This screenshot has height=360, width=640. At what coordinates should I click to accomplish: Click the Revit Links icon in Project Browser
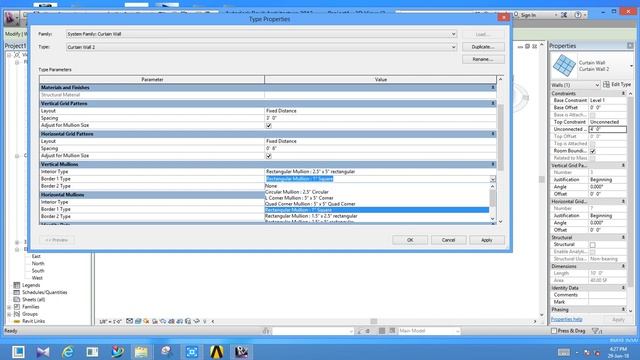[17, 321]
